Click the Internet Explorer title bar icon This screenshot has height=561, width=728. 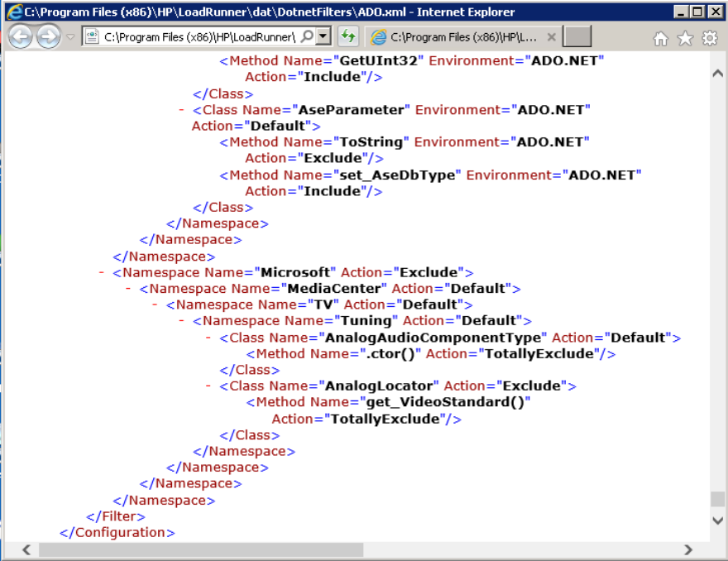15,12
